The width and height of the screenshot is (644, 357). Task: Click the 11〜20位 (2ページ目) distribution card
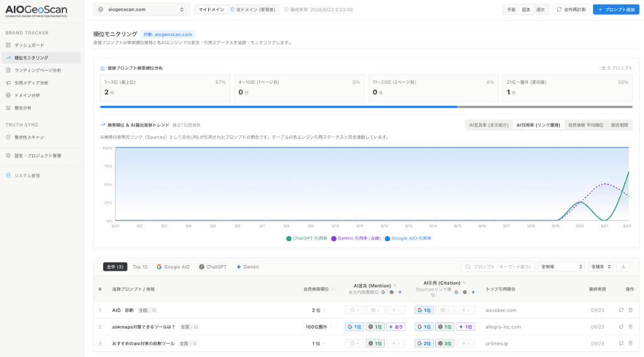coord(433,88)
